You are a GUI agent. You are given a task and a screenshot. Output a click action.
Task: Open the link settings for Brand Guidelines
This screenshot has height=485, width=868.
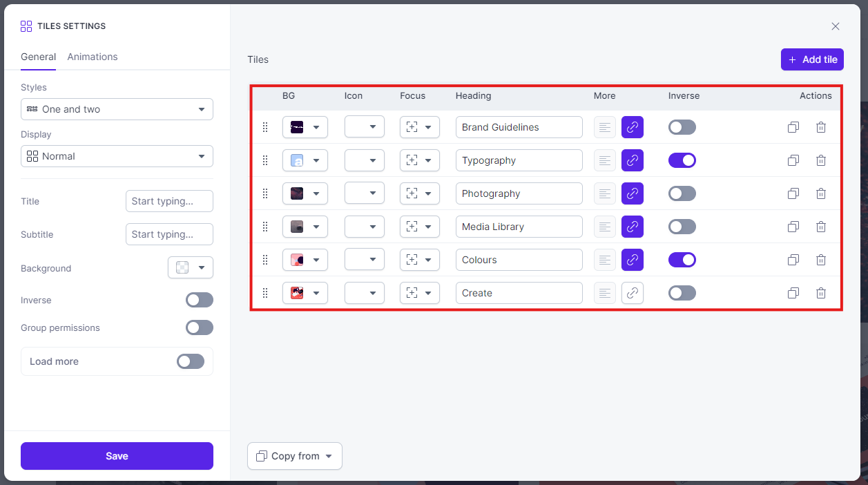[632, 127]
